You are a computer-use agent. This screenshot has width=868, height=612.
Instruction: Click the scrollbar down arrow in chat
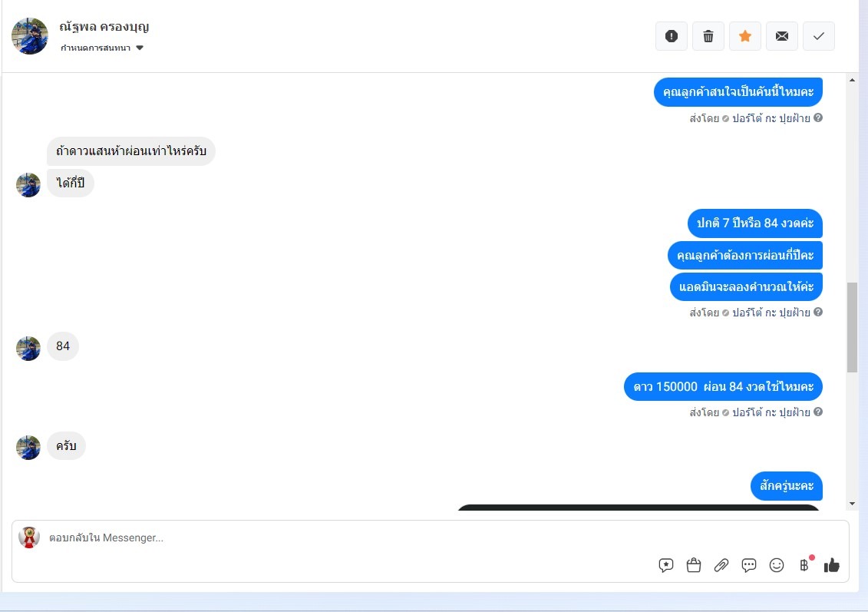[x=852, y=504]
